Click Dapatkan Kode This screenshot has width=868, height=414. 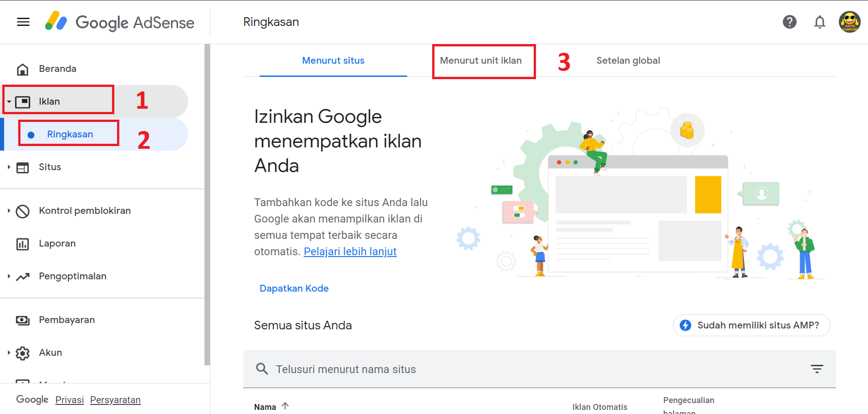[294, 288]
